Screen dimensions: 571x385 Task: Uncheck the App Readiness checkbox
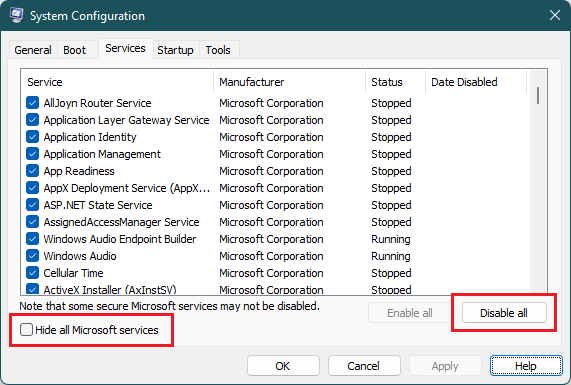coord(32,171)
